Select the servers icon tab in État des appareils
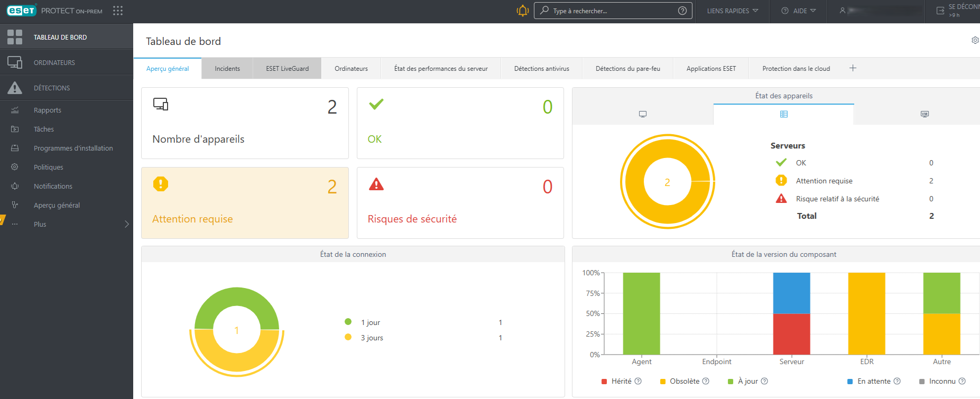 point(784,114)
